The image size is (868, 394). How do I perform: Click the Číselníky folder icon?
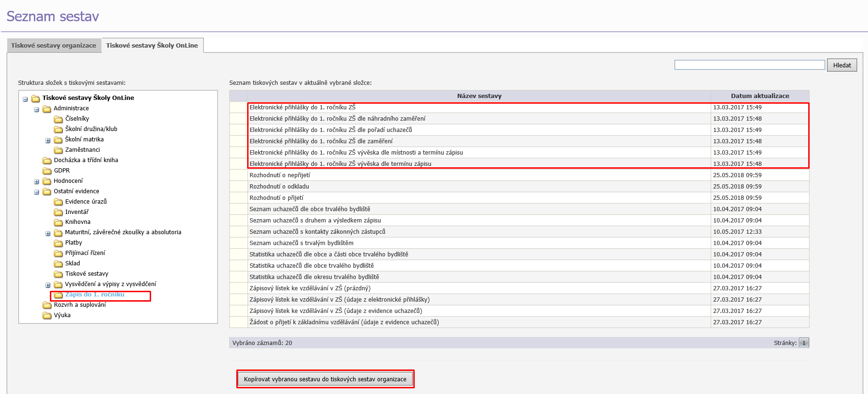[x=58, y=119]
